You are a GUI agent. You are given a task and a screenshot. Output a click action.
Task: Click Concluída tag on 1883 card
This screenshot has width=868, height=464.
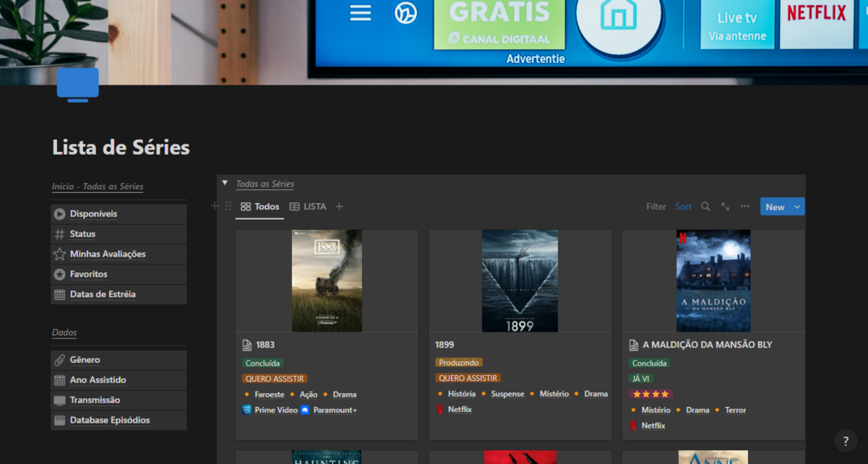263,363
